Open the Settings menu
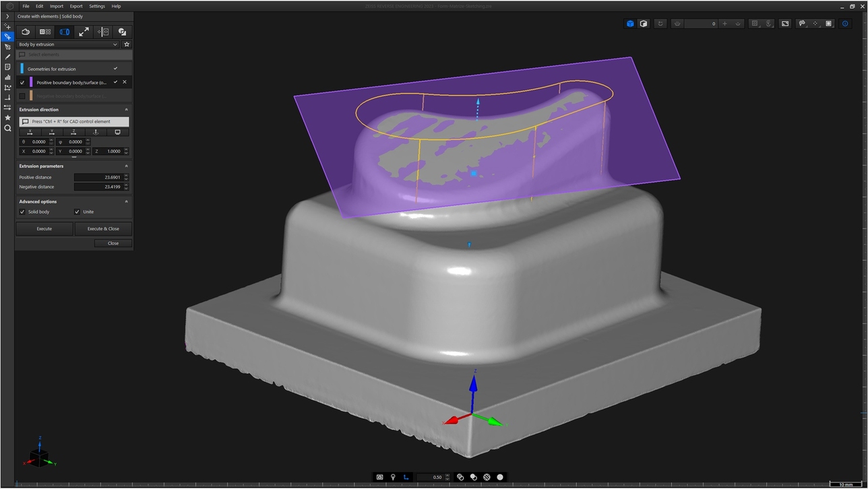 [97, 6]
